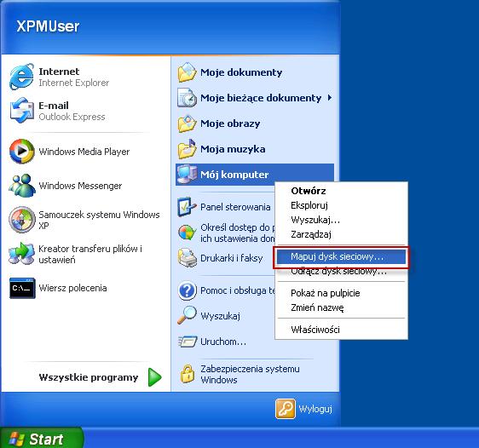Click the Outlook Express subtitle text
The height and width of the screenshot is (448, 479).
point(72,117)
